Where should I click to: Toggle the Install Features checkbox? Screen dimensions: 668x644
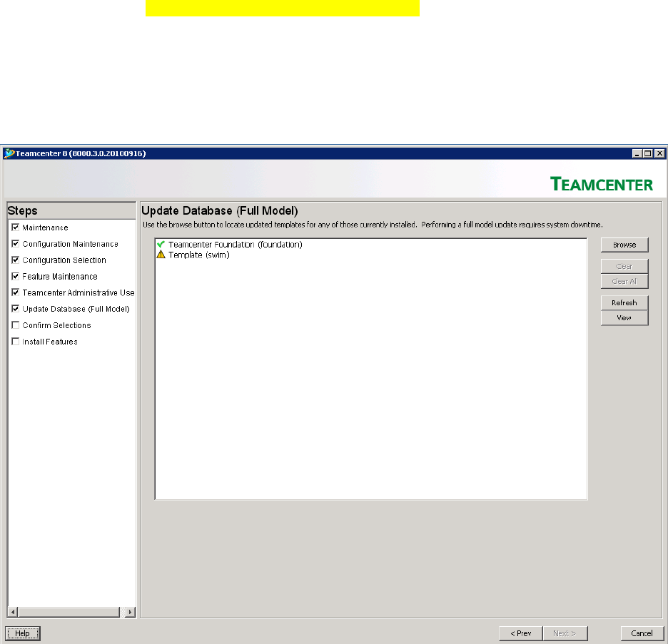click(15, 342)
